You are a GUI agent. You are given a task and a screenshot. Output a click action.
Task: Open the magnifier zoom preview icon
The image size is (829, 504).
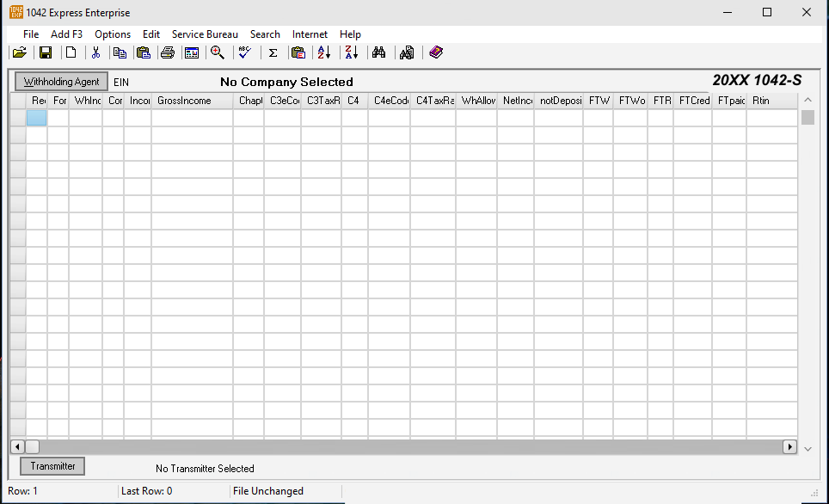pos(218,52)
